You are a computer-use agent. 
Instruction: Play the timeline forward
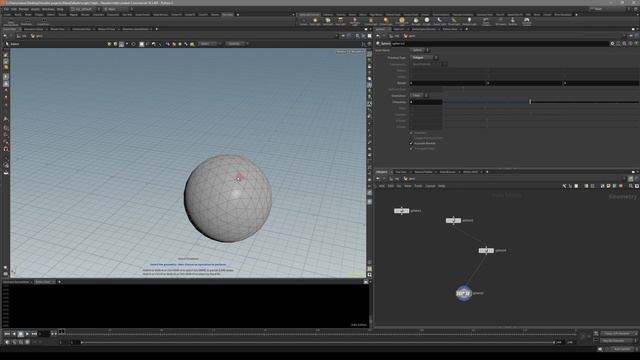27,334
